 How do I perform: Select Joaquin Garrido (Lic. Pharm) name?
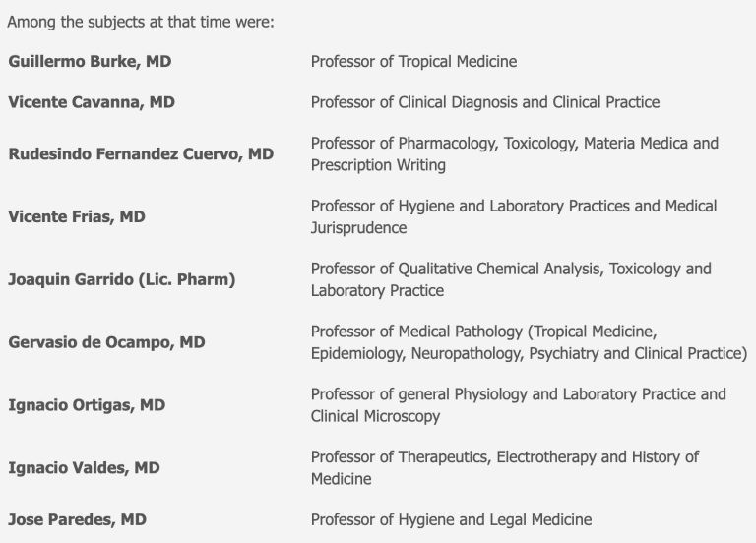pyautogui.click(x=122, y=279)
